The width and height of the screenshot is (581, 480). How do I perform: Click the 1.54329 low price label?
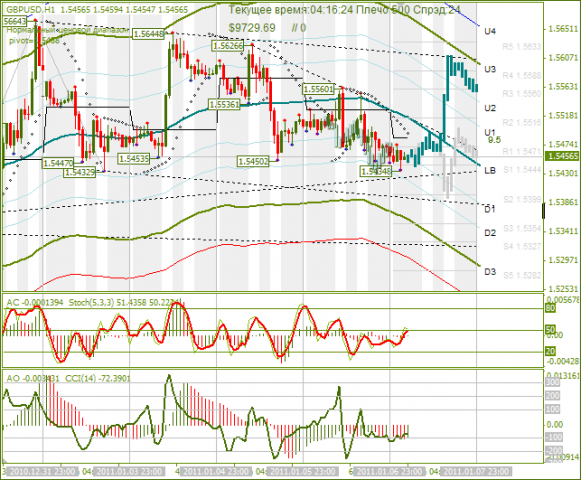79,172
